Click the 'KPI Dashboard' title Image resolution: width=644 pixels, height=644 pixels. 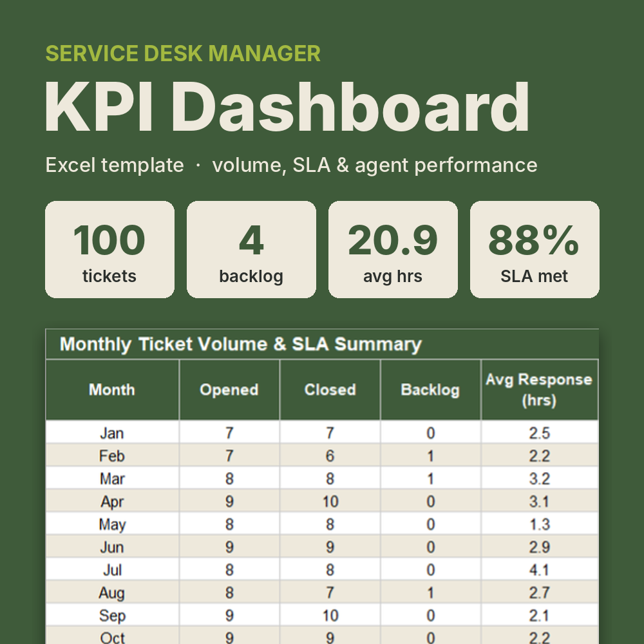pyautogui.click(x=287, y=107)
